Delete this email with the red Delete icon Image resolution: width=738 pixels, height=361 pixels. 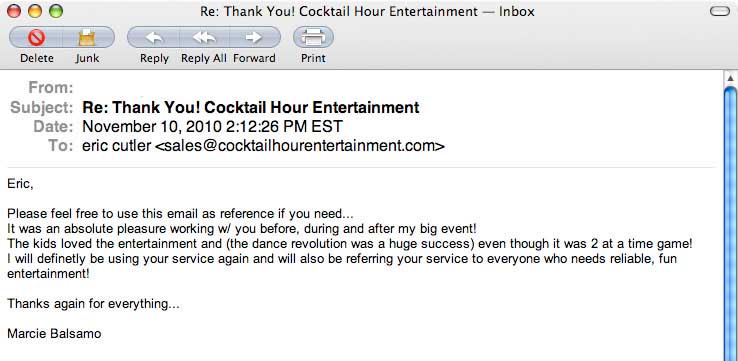[36, 37]
